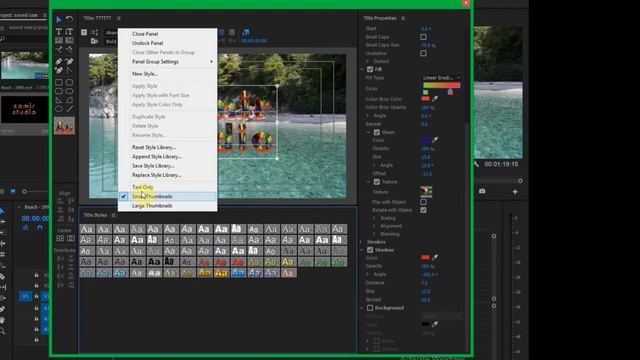Screen dimensions: 640x360
Task: Select the Arc shape tool
Action: pyautogui.click(x=69, y=100)
